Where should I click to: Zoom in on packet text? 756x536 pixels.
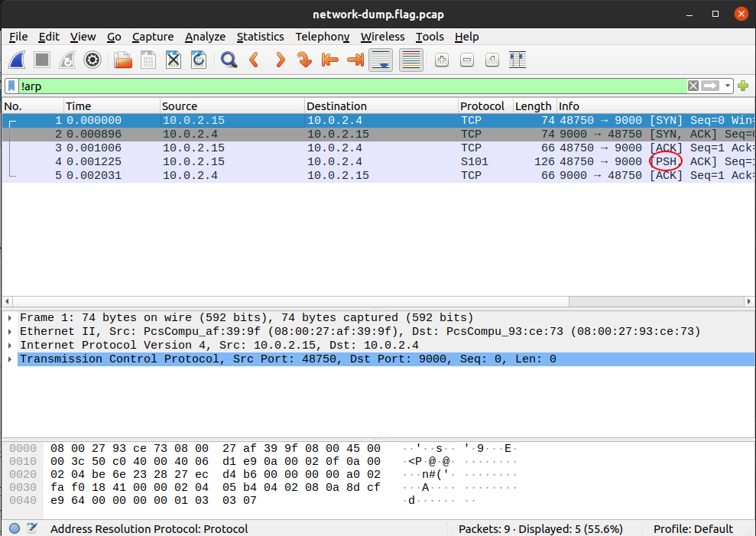[x=441, y=60]
